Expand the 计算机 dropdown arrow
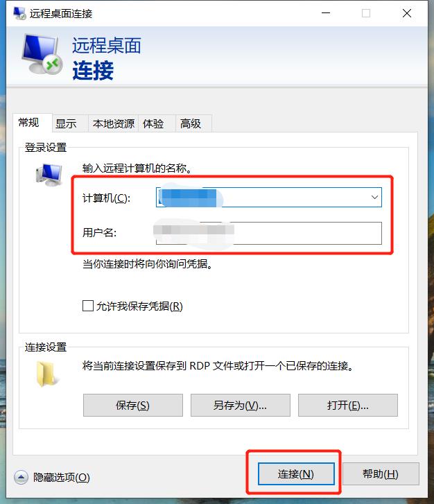Image resolution: width=434 pixels, height=504 pixels. pyautogui.click(x=374, y=197)
